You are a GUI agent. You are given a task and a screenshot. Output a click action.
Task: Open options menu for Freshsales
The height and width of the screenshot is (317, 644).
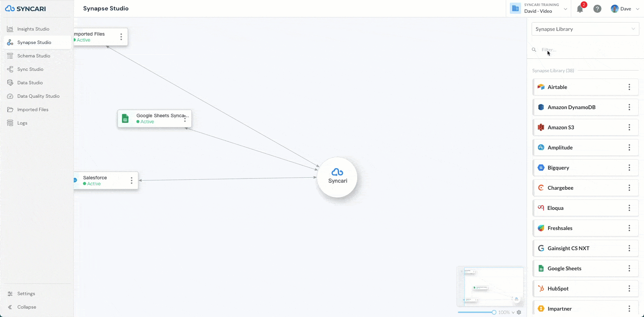[629, 228]
